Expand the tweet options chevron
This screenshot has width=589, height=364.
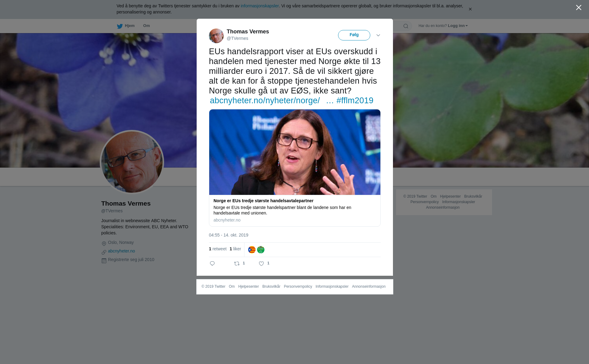(378, 35)
